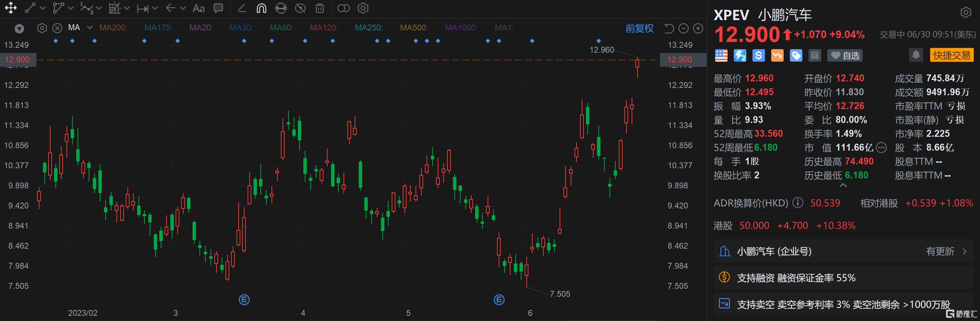The height and width of the screenshot is (321, 980).
Task: Open the line style pencil tool
Action: point(242,8)
